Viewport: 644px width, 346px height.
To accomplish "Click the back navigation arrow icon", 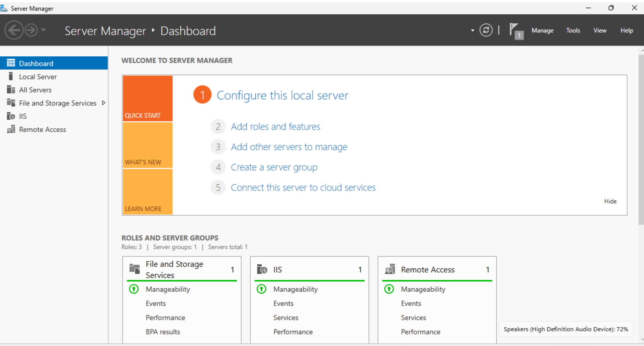I will pyautogui.click(x=14, y=30).
